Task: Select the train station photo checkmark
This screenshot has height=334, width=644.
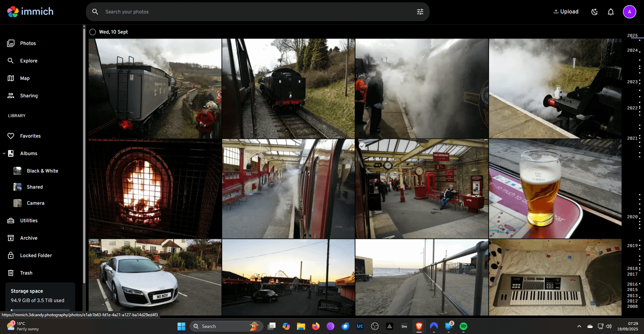Action: (x=362, y=146)
